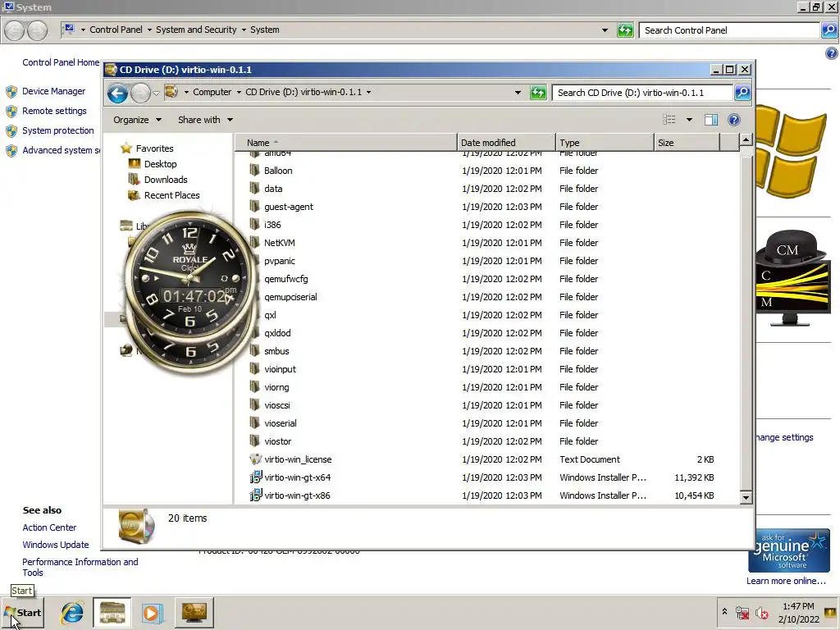The height and width of the screenshot is (630, 840).
Task: Launch Windows Media Player from taskbar
Action: click(151, 612)
